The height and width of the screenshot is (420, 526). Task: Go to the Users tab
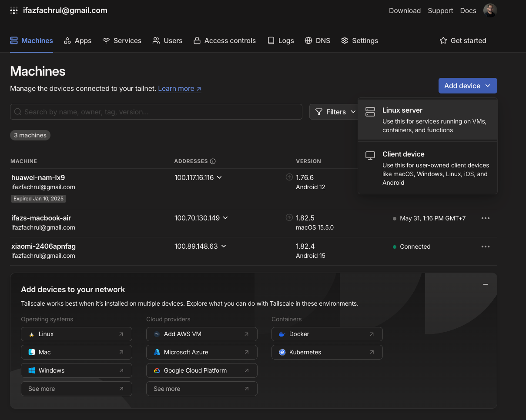click(168, 40)
